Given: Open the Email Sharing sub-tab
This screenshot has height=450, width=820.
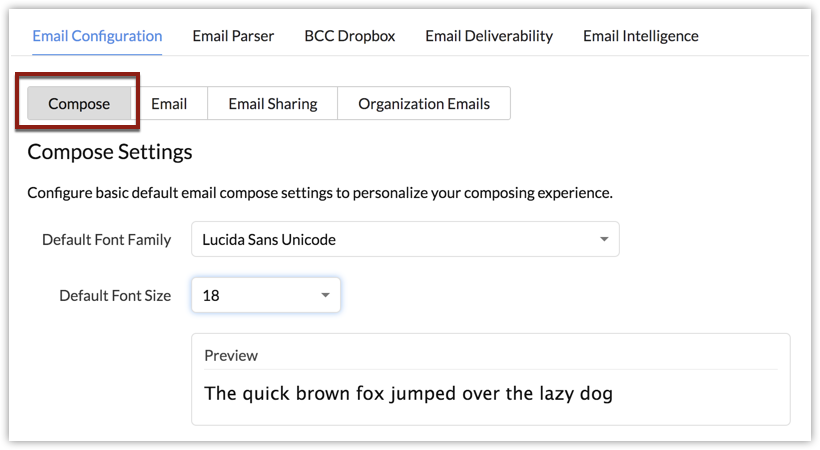Looking at the screenshot, I should point(272,104).
